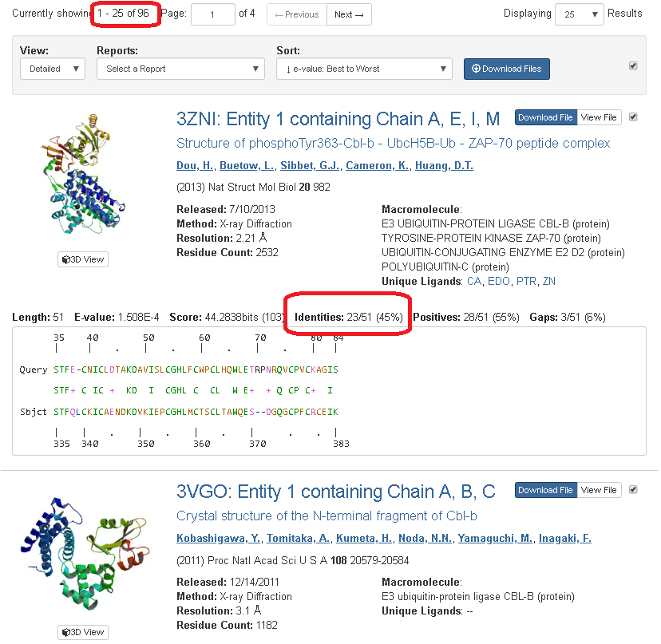Uncheck the 3ZNI entry checkbox
This screenshot has height=644, width=661.
(633, 117)
